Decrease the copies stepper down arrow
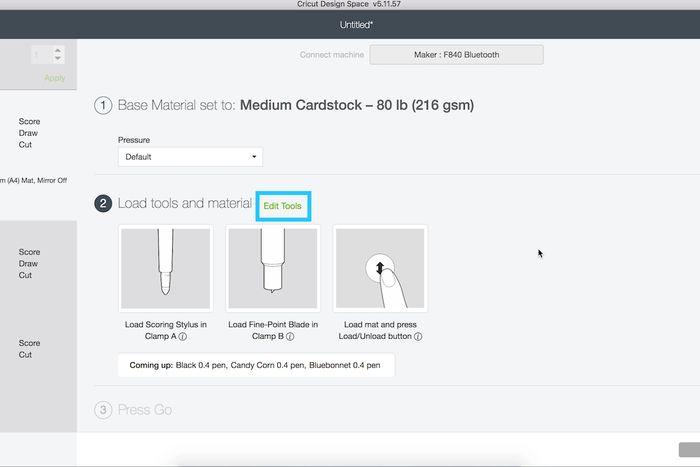The height and width of the screenshot is (467, 700). (57, 59)
